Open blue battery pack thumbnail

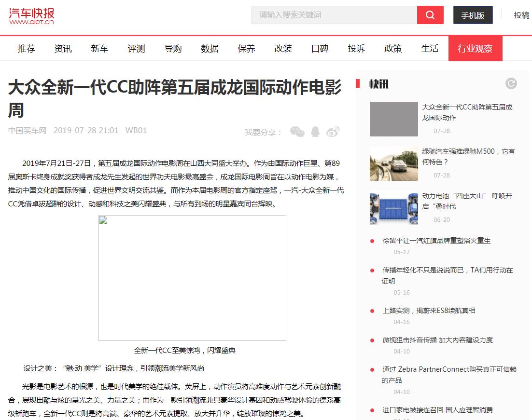[394, 208]
